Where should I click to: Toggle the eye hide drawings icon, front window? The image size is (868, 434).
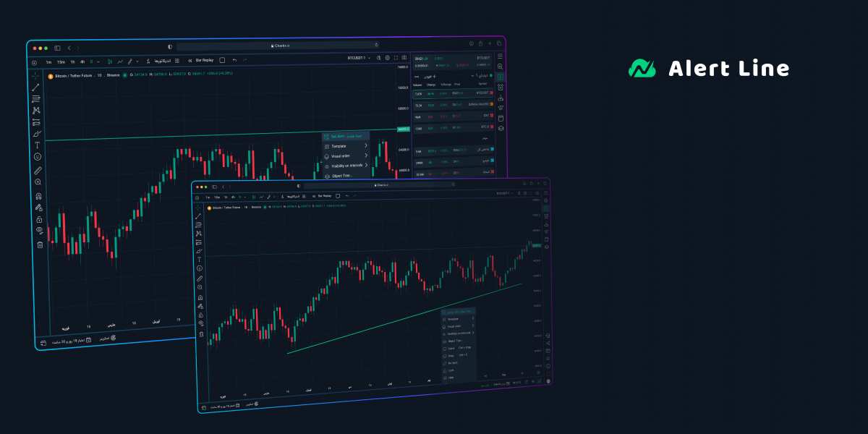point(200,323)
